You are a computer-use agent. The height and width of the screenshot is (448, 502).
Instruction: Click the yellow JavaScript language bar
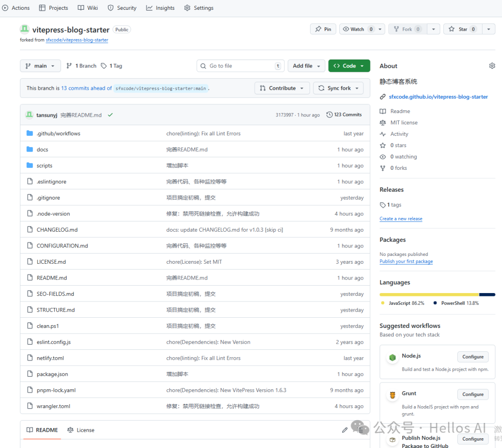click(429, 294)
